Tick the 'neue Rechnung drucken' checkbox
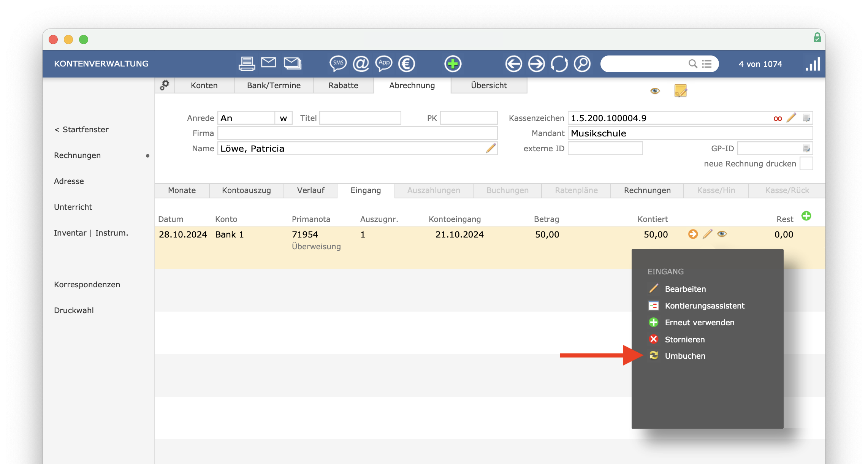This screenshot has height=464, width=868. 806,163
